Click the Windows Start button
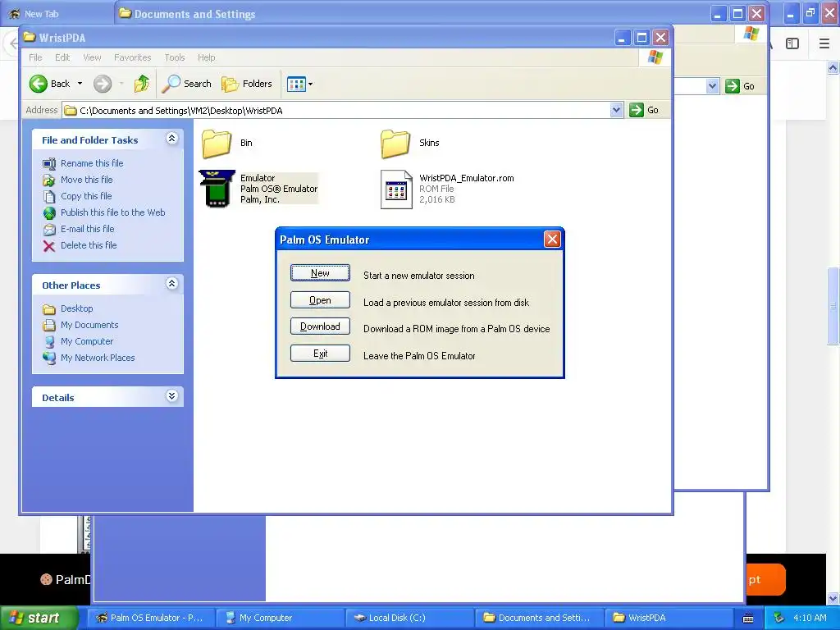The width and height of the screenshot is (840, 630). 39,618
